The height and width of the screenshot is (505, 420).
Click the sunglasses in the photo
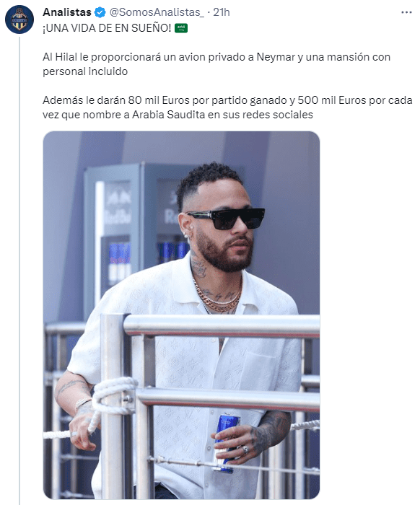pyautogui.click(x=226, y=218)
